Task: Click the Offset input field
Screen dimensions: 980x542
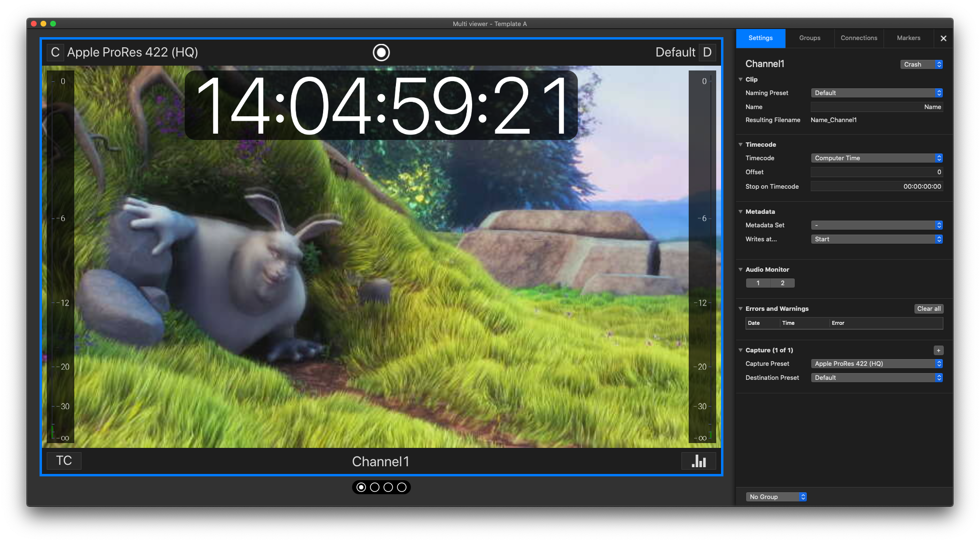Action: [x=876, y=172]
